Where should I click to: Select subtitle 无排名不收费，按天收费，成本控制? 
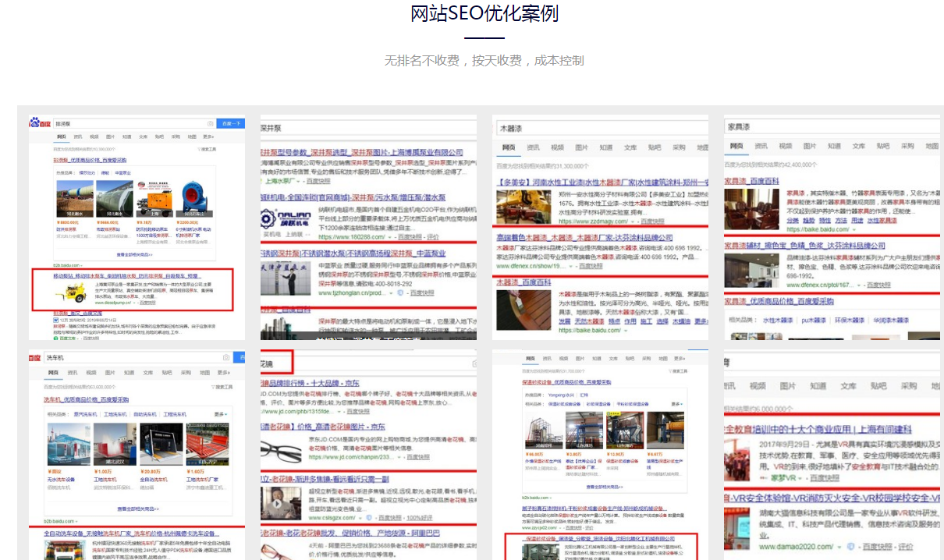point(484,60)
